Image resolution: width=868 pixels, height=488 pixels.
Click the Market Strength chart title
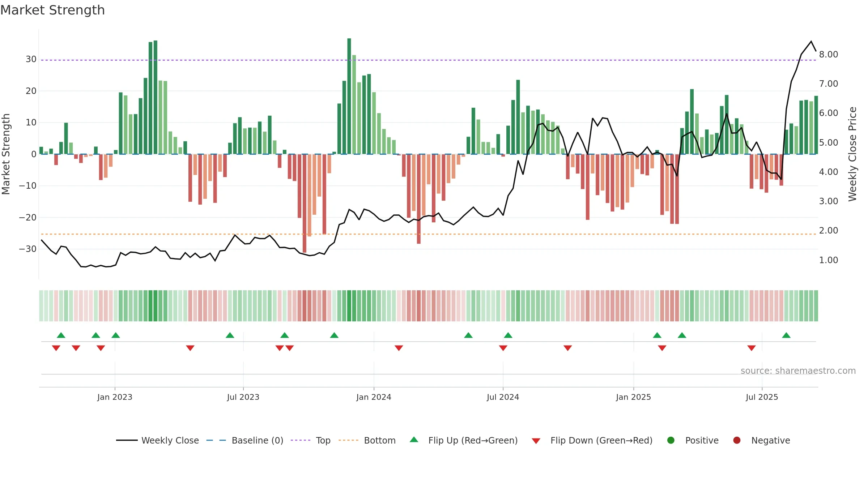click(x=52, y=10)
